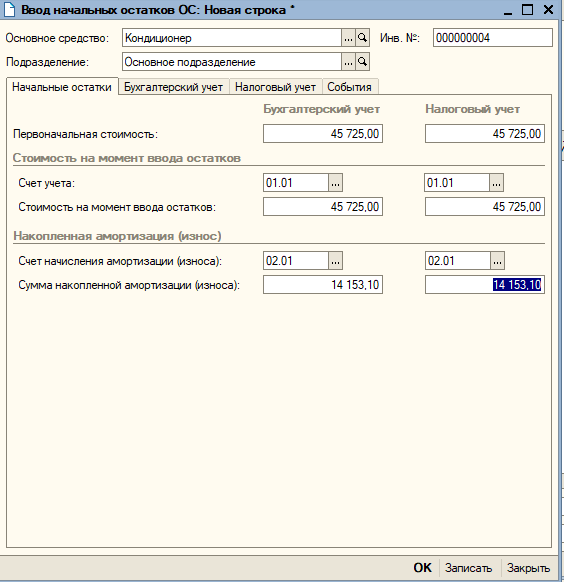564x582 pixels.
Task: Click ellipsis button of Основное средство field
Action: click(348, 38)
